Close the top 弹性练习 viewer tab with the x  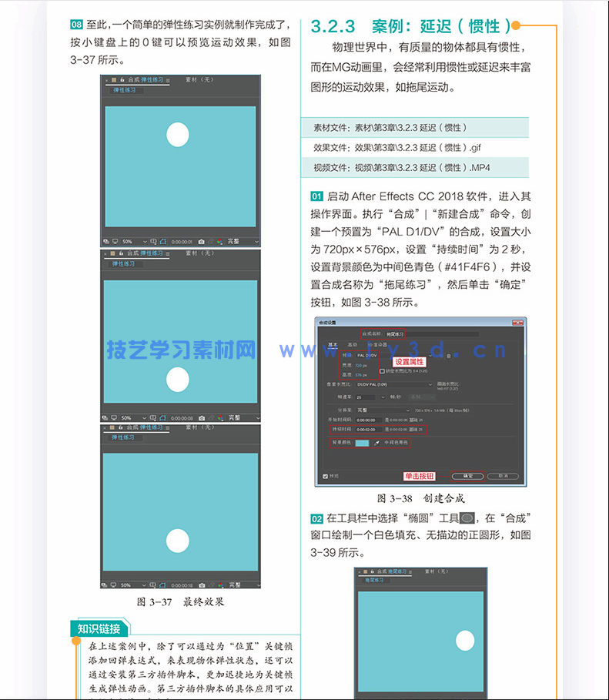pos(107,80)
